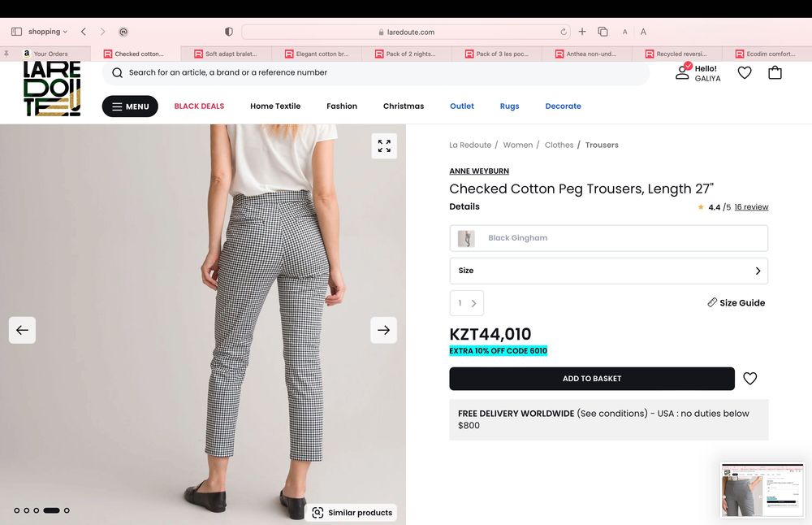
Task: Open the shopping tab group dropdown
Action: click(48, 32)
